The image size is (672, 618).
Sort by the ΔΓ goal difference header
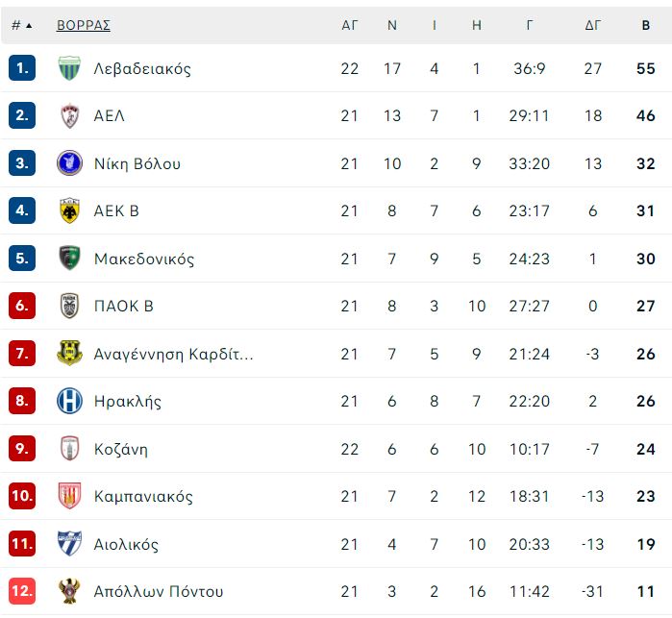click(x=593, y=25)
